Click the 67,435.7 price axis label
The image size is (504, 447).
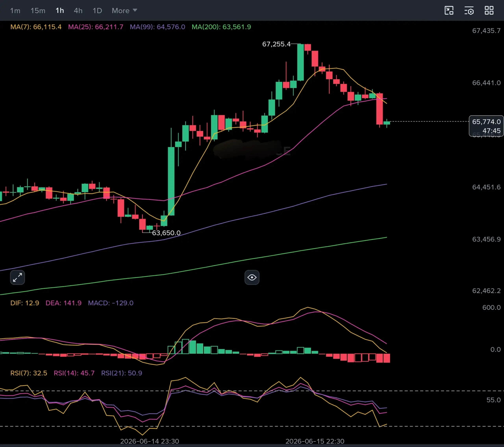[486, 31]
